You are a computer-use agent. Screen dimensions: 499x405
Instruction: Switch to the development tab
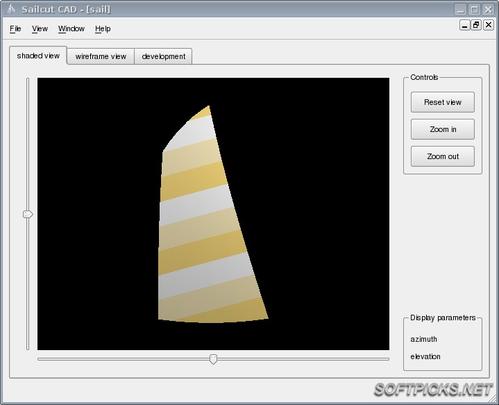coord(163,56)
